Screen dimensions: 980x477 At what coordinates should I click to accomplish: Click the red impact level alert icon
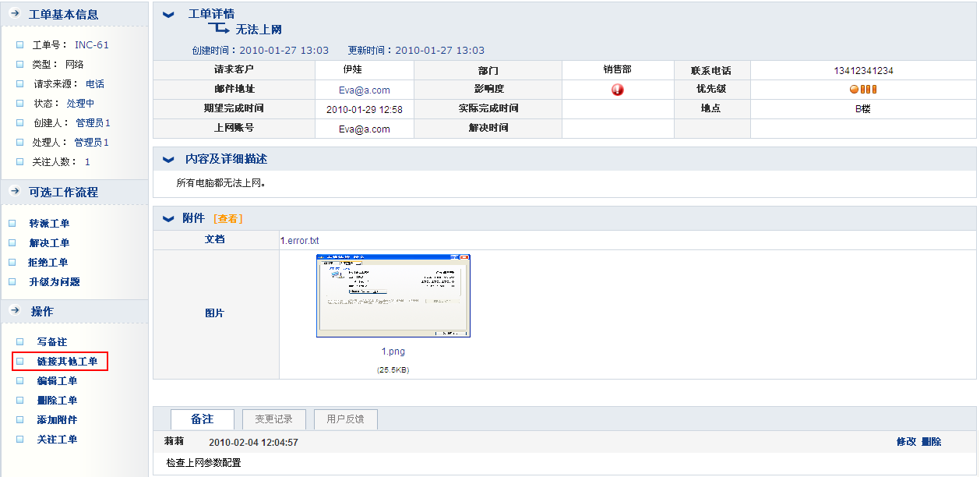tap(618, 90)
